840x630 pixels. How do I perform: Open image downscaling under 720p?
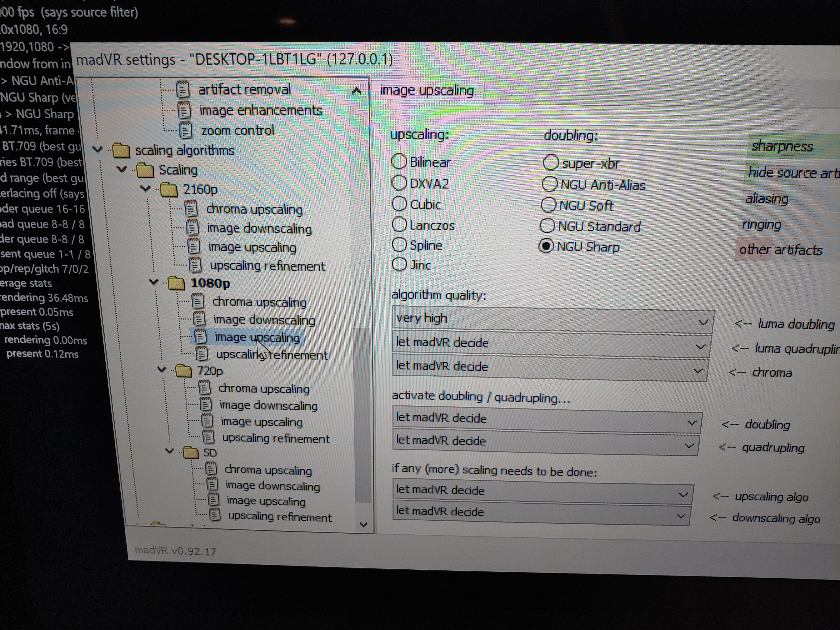click(269, 405)
